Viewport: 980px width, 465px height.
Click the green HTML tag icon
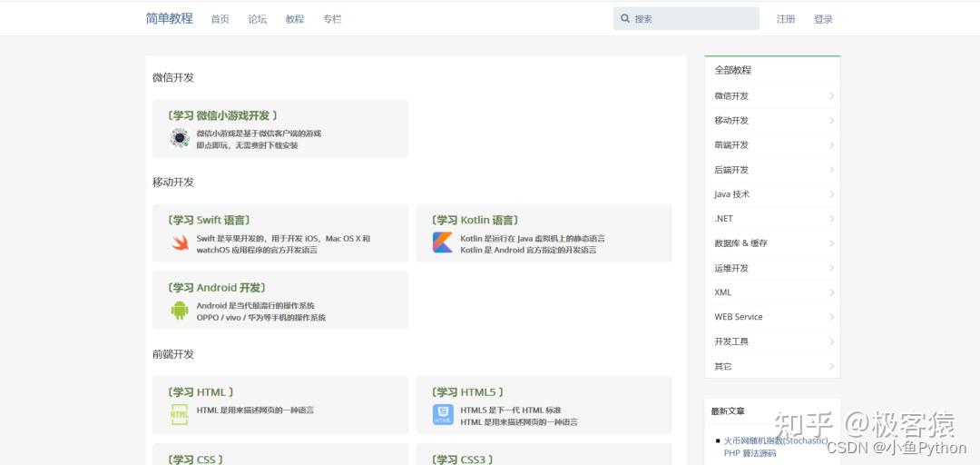tap(180, 414)
